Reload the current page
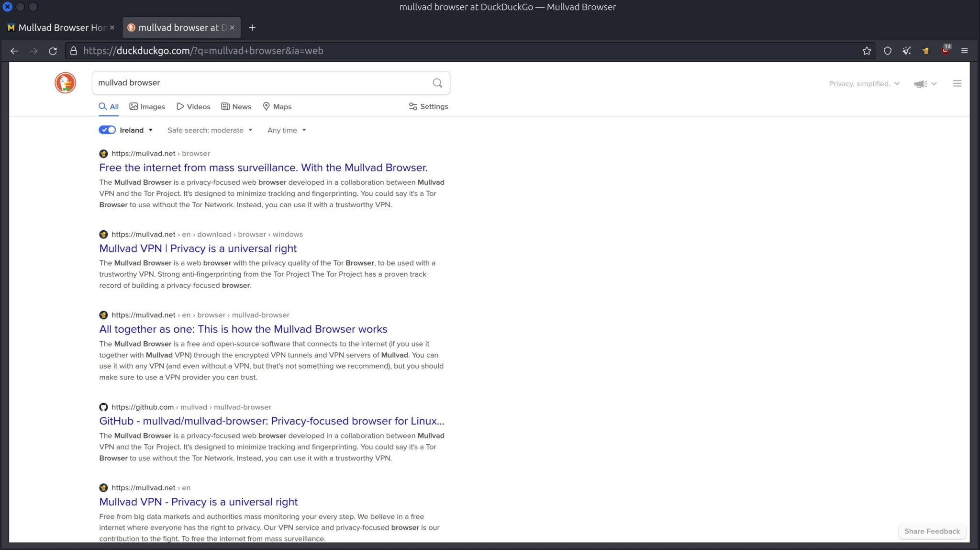Image resolution: width=980 pixels, height=550 pixels. (x=53, y=51)
